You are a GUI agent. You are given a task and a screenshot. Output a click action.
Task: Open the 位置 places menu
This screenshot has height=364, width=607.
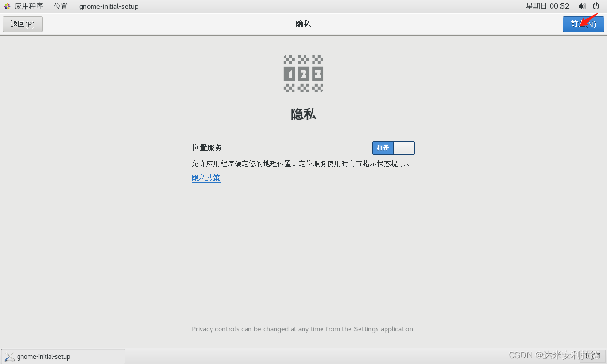(x=61, y=6)
